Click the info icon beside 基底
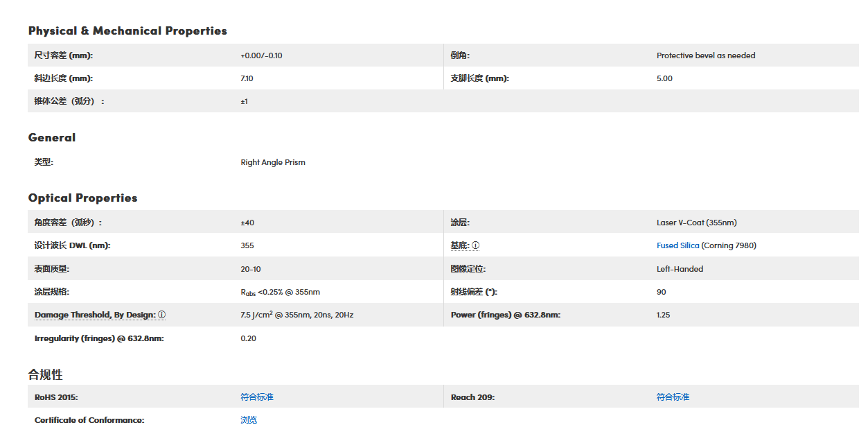Viewport: 868px width, 443px height. coord(476,245)
